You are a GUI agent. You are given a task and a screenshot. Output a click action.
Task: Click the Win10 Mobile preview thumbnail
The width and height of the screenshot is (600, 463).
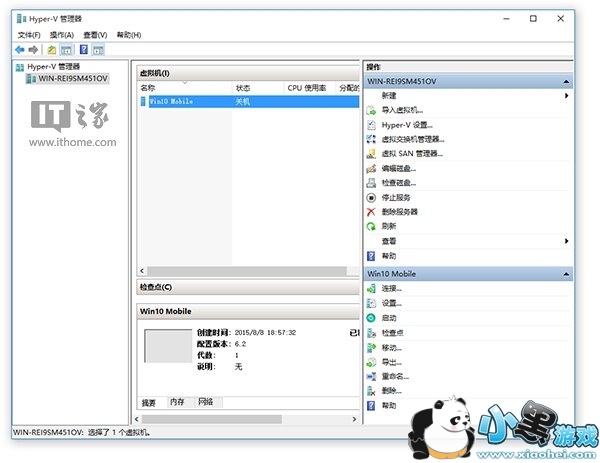(168, 346)
